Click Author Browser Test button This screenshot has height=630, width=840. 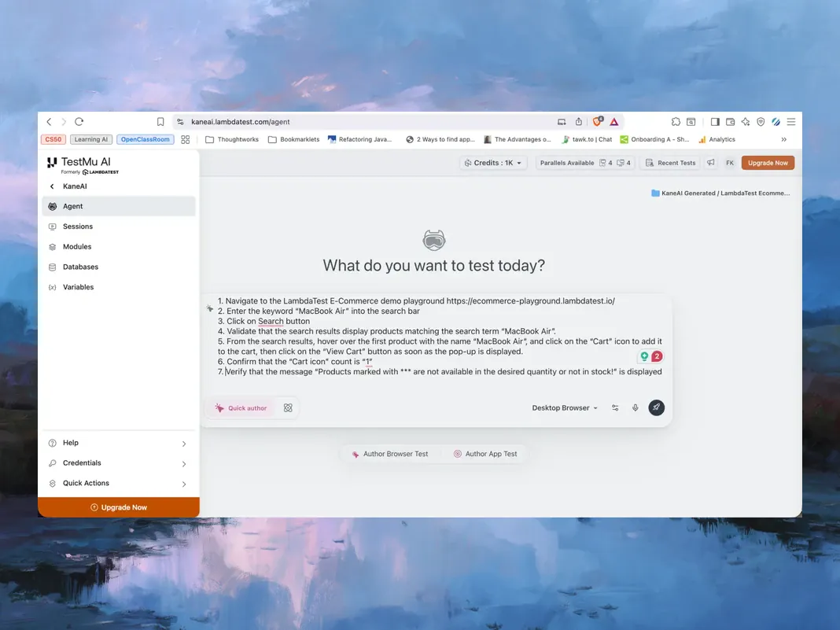390,454
